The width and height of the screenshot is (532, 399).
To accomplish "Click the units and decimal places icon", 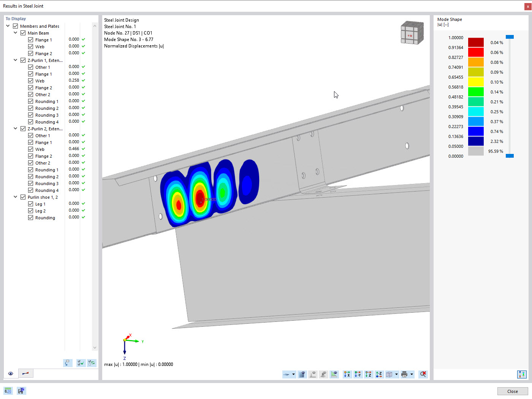I will [8, 391].
